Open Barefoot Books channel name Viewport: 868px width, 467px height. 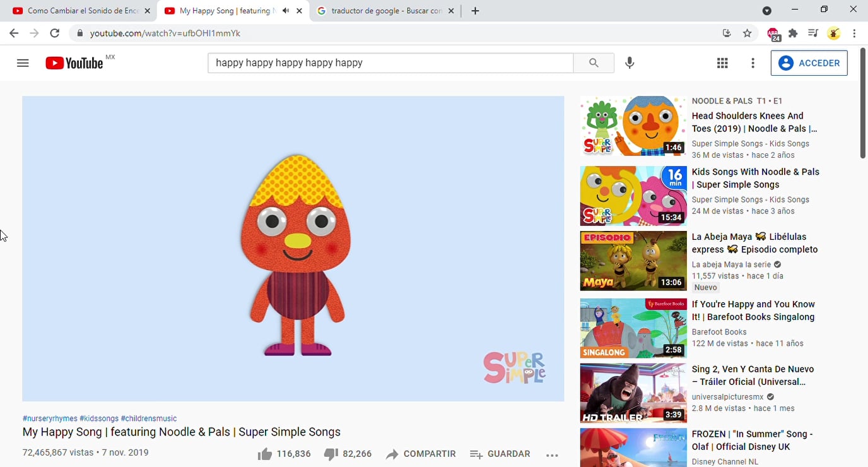[719, 332]
